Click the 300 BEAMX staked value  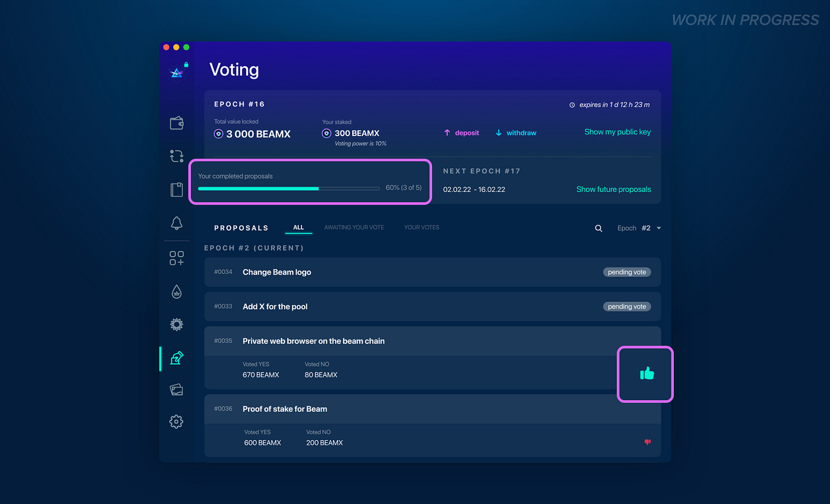point(357,133)
